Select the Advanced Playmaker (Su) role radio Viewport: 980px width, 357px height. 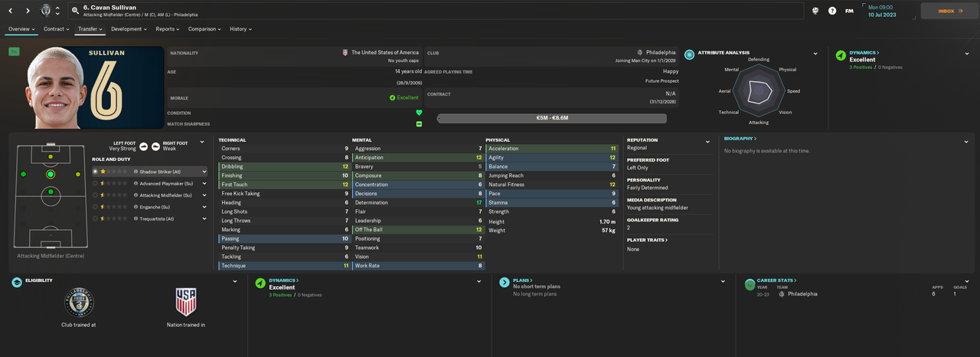coord(96,184)
